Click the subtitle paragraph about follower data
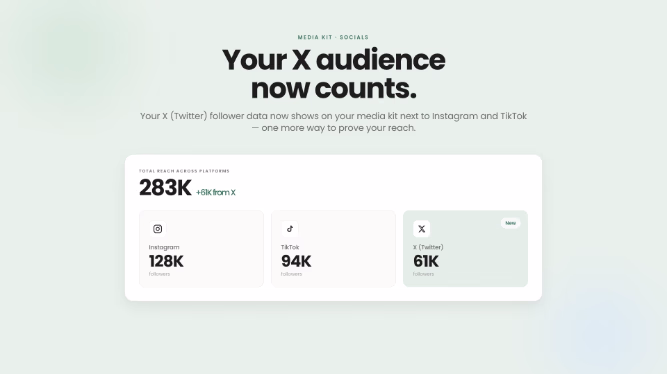This screenshot has width=667, height=374. (x=334, y=122)
